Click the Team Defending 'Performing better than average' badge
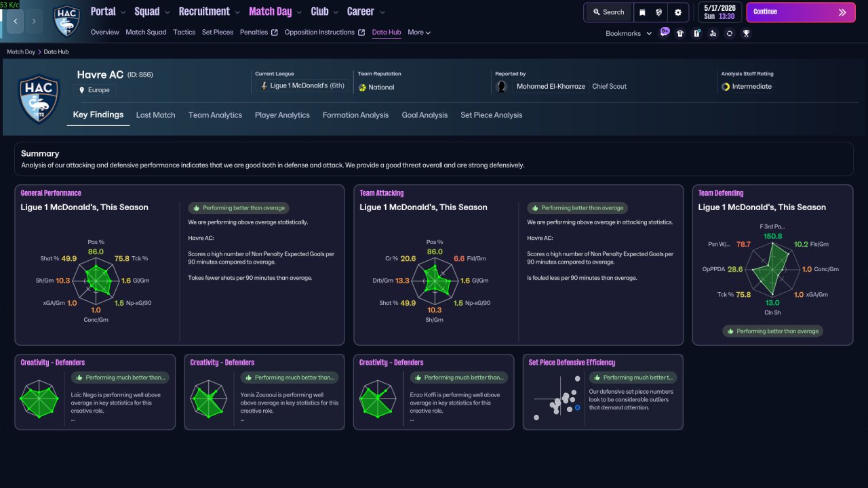 772,331
